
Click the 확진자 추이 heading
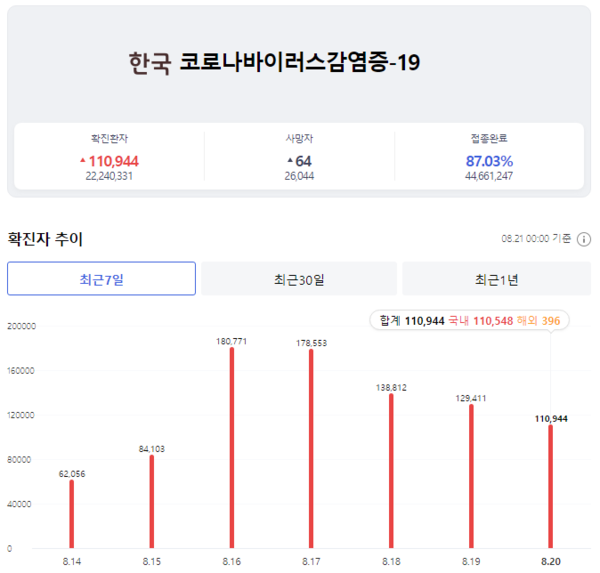point(45,239)
